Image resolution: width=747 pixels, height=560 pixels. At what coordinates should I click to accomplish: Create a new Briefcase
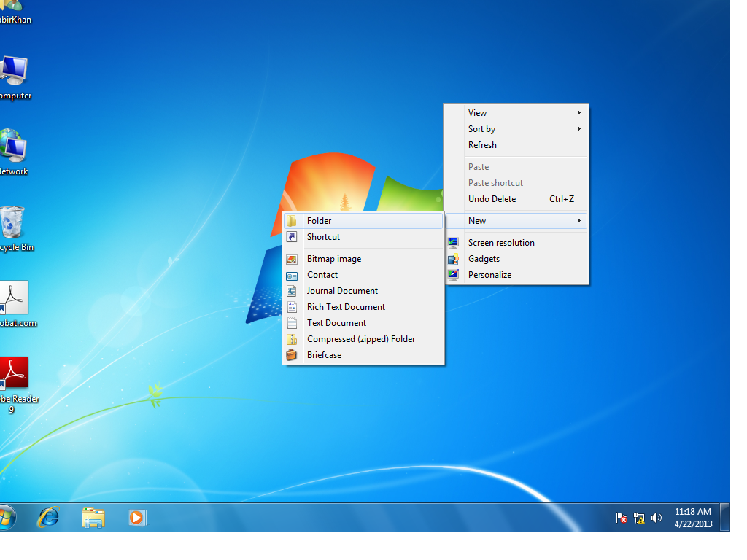pos(363,355)
